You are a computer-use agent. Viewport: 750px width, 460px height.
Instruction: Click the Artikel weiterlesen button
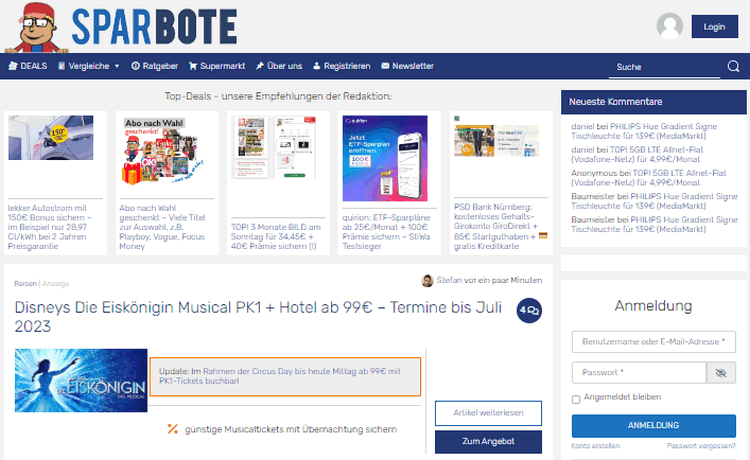(x=488, y=413)
